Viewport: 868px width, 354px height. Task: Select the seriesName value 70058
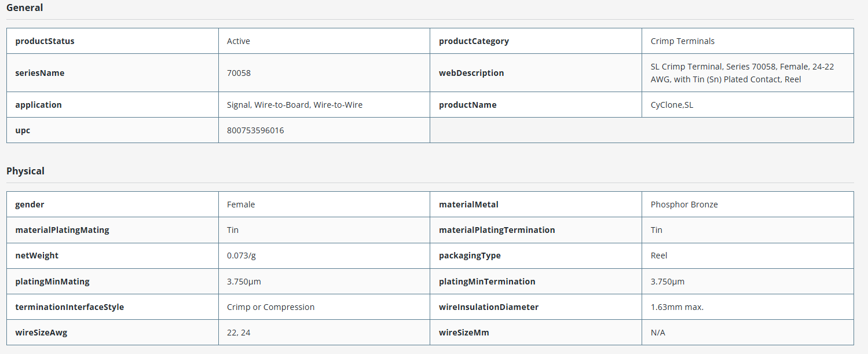click(x=239, y=73)
